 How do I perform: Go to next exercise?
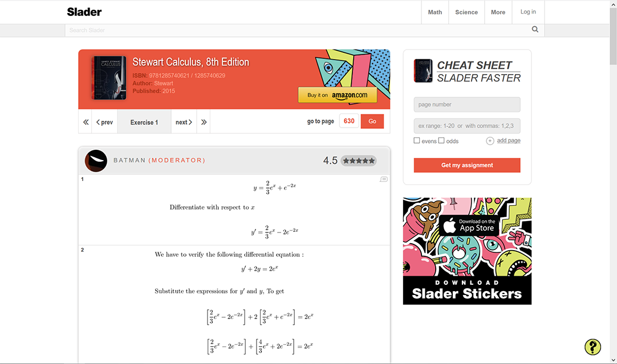pyautogui.click(x=184, y=122)
